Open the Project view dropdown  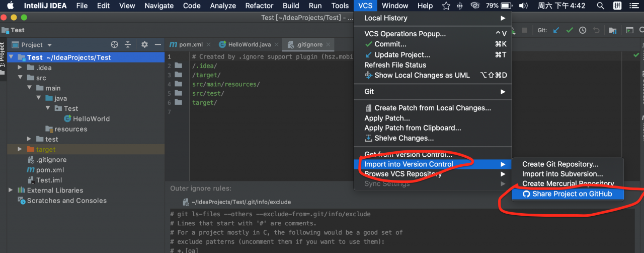49,45
